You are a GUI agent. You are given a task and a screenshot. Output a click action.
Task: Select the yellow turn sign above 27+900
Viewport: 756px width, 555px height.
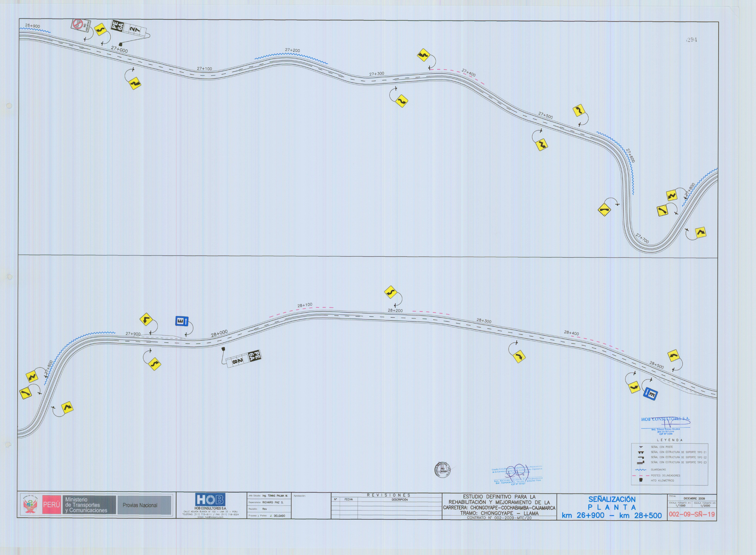coord(146,320)
